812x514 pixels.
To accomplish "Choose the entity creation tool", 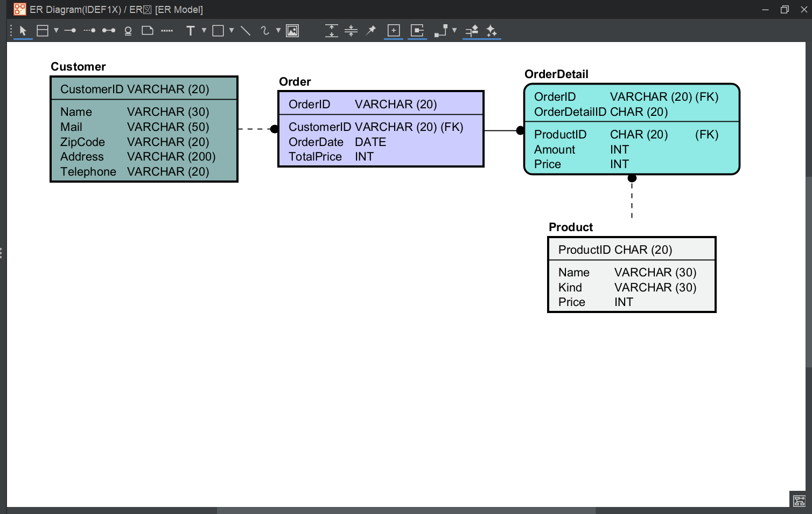I will 43,31.
